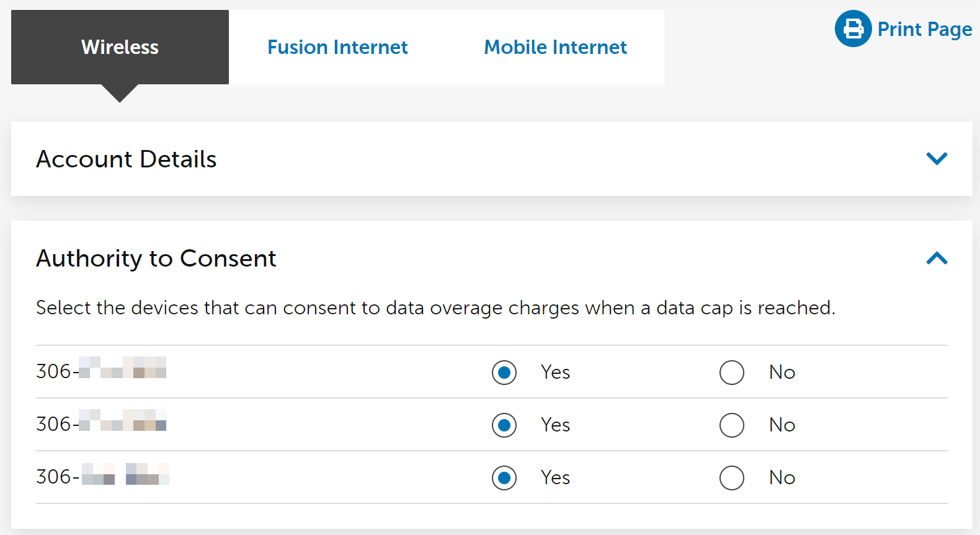Click the last 306 phone number entry

(102, 477)
